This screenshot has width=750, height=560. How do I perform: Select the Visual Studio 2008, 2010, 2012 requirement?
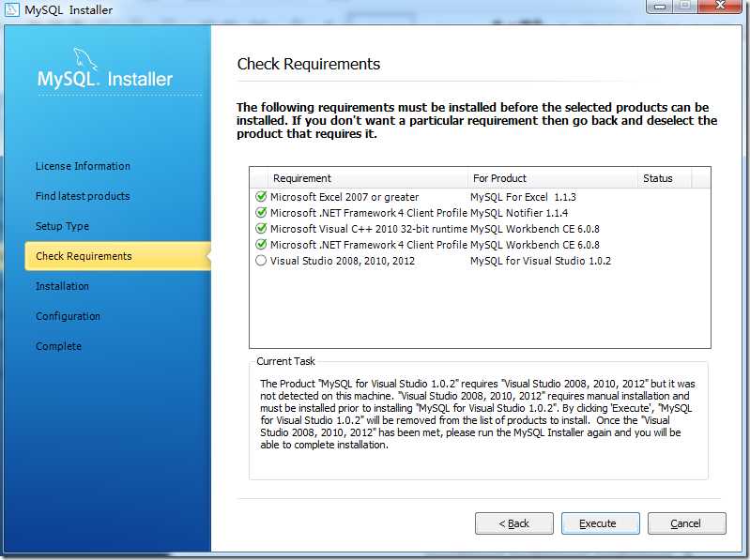click(343, 261)
